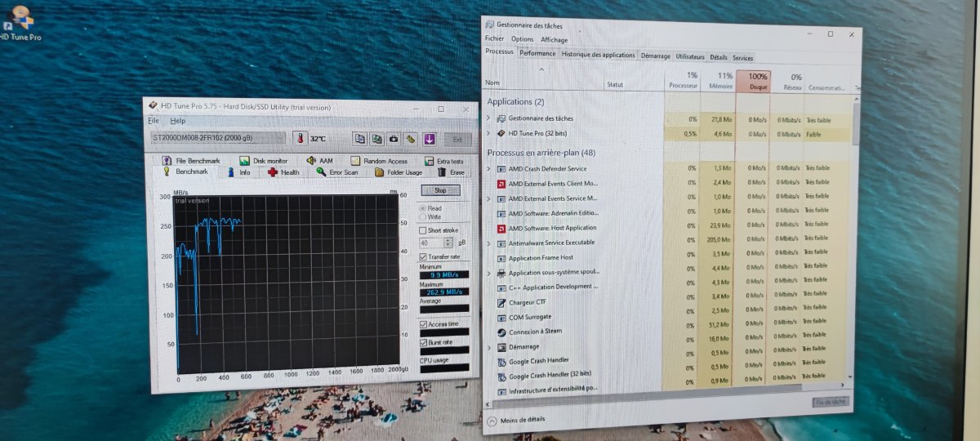The image size is (980, 441).
Task: Expand the AMD External Events Service row
Action: 488,198
